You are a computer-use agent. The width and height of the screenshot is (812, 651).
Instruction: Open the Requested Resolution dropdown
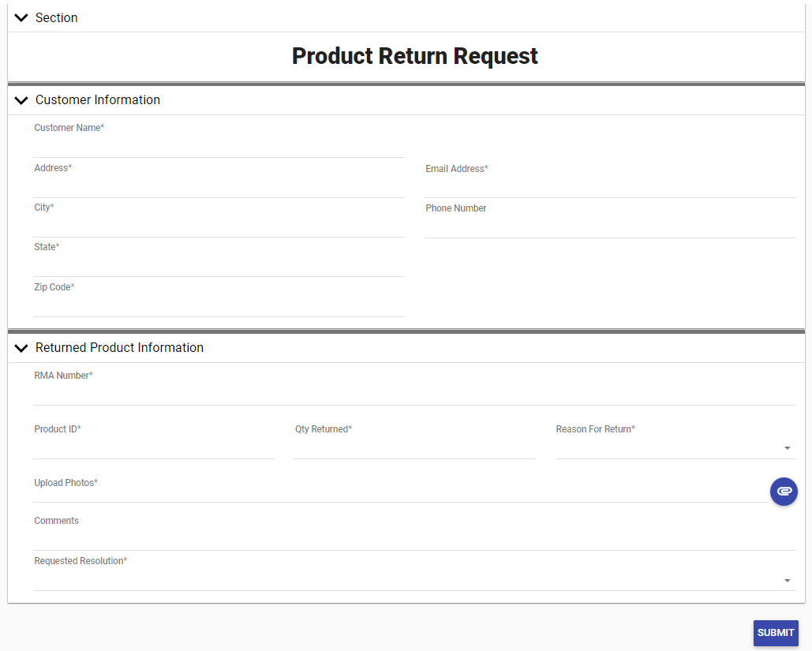click(786, 580)
